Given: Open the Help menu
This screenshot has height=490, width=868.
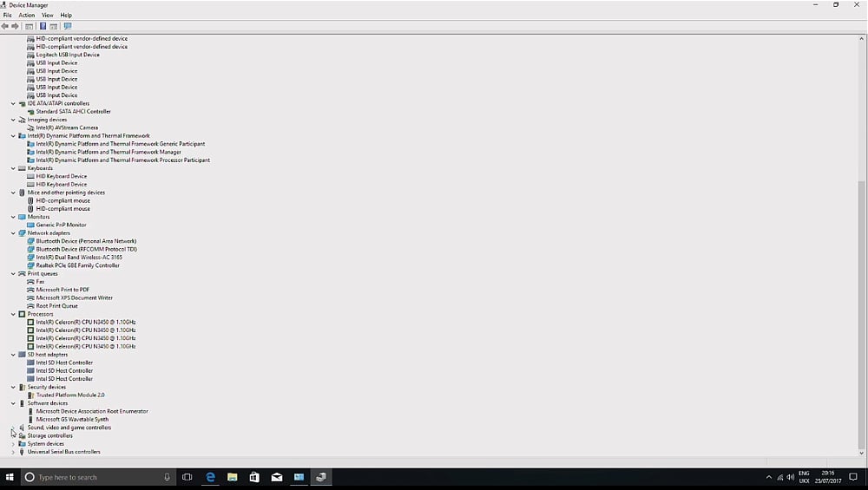Looking at the screenshot, I should [66, 15].
